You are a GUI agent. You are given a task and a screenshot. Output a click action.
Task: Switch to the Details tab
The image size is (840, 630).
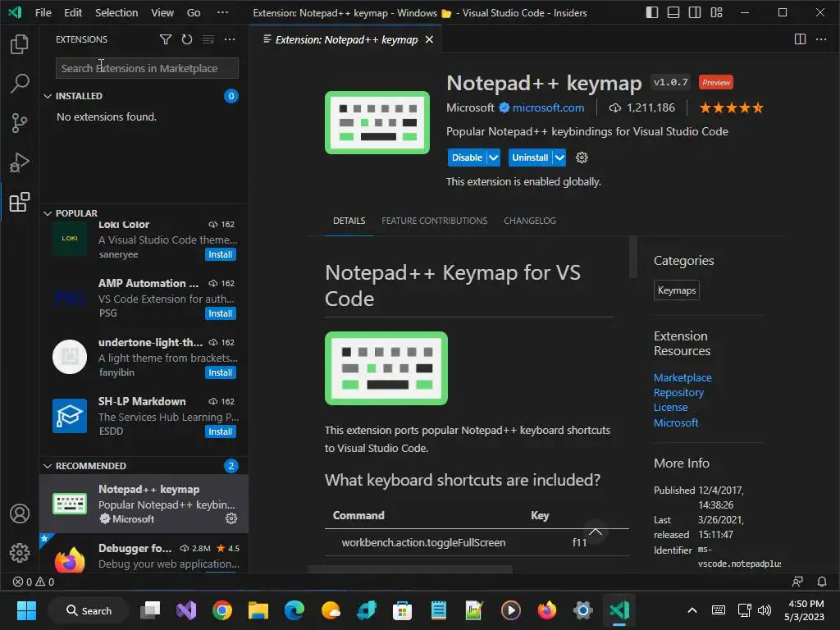point(349,221)
